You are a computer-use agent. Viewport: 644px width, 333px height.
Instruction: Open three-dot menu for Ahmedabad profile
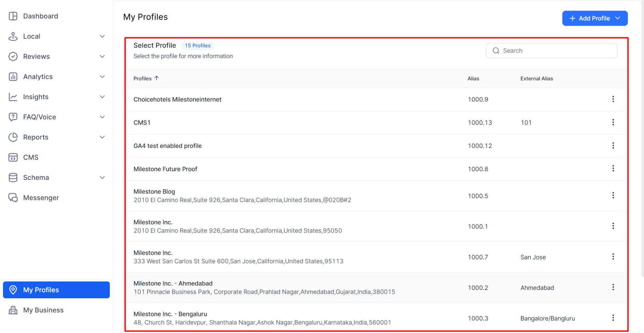click(613, 287)
